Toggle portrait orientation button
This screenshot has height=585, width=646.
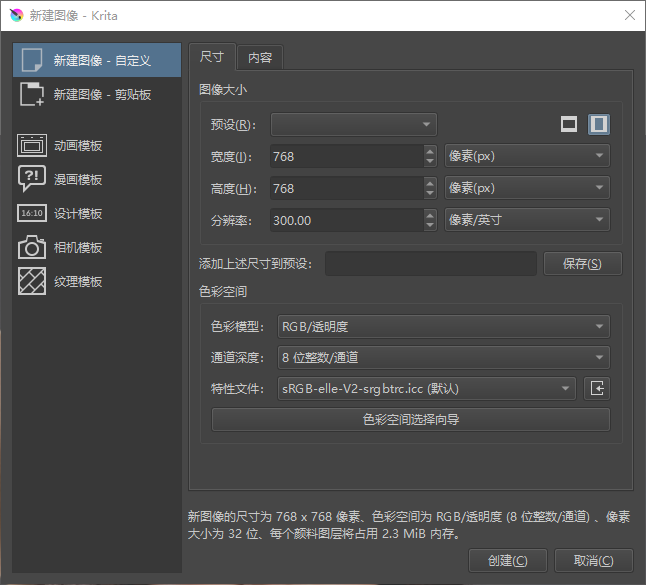point(599,124)
